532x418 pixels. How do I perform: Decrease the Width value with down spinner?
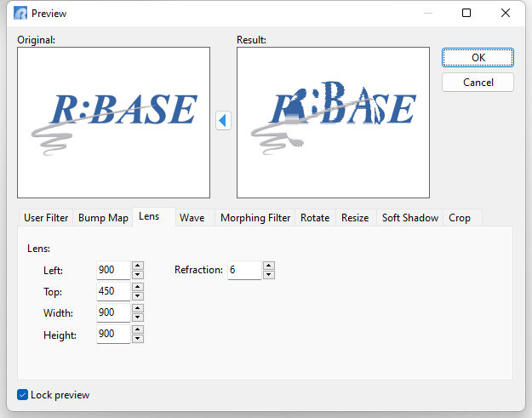point(137,318)
